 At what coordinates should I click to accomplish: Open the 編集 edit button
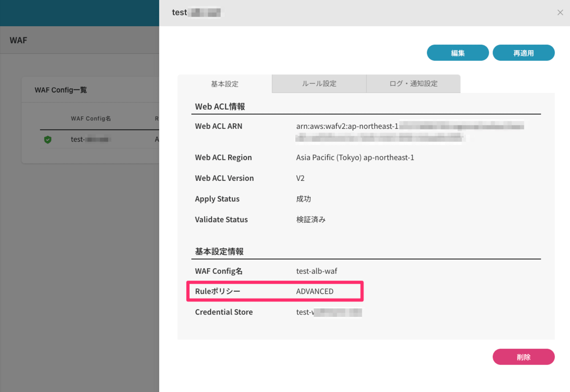click(458, 53)
